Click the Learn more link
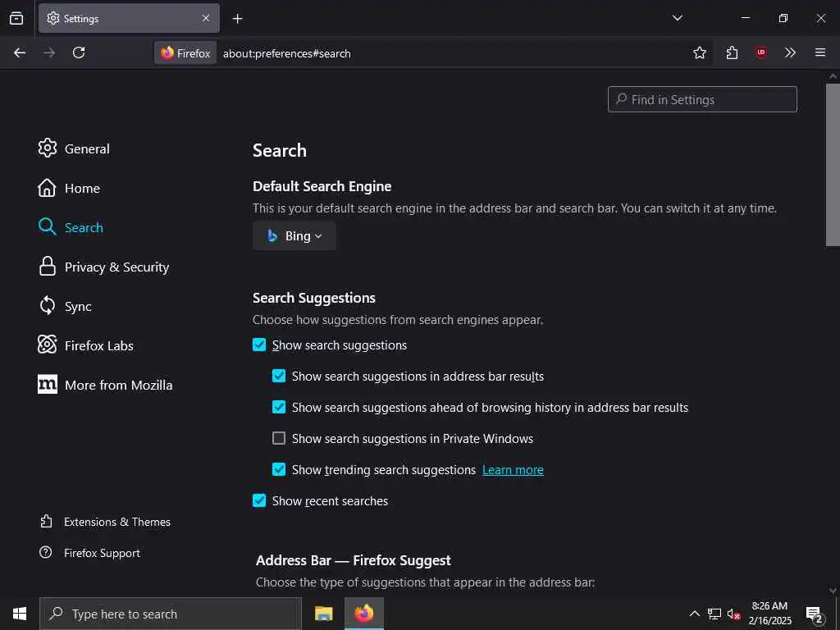Viewport: 840px width, 630px height. 513,470
